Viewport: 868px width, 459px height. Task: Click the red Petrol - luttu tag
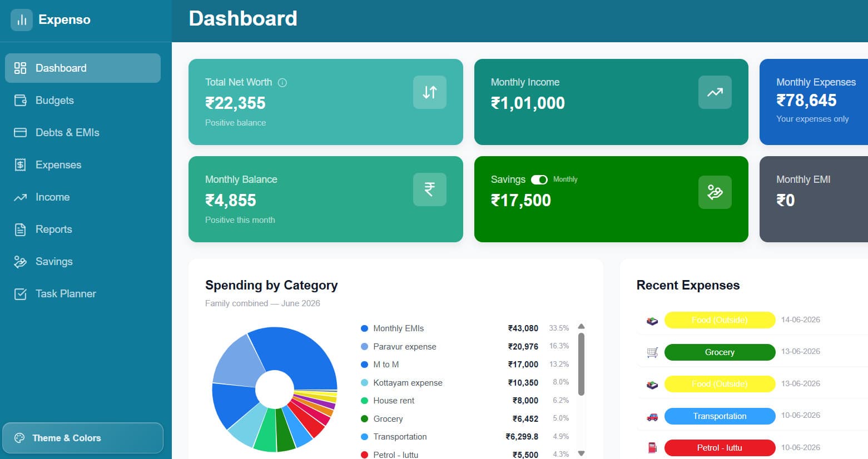[x=720, y=448]
